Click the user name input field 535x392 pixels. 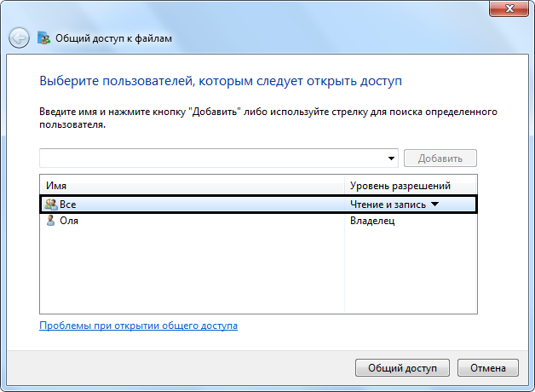(213, 159)
